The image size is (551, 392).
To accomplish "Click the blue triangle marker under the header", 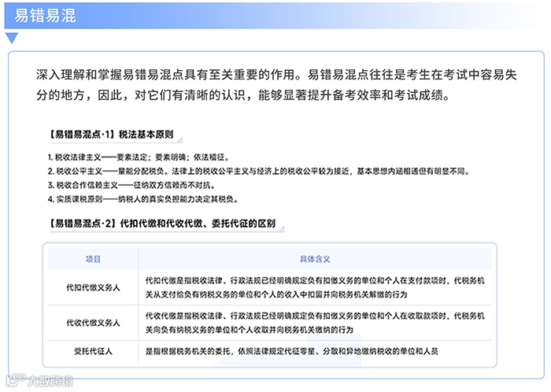I will (x=12, y=38).
